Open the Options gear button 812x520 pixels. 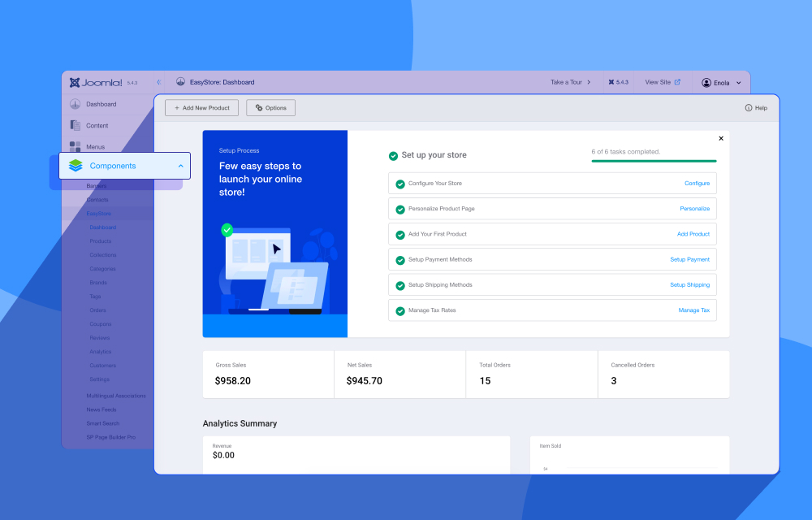[x=270, y=108]
